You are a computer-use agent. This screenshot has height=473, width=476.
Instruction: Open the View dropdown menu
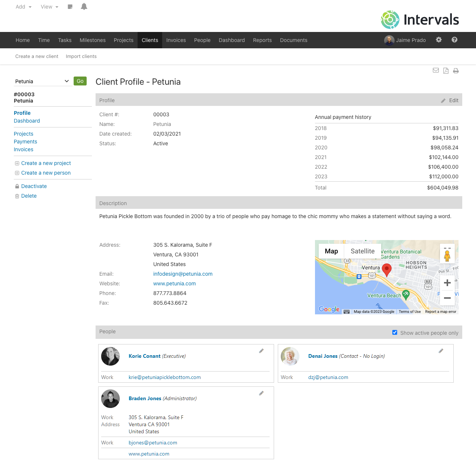coord(49,7)
